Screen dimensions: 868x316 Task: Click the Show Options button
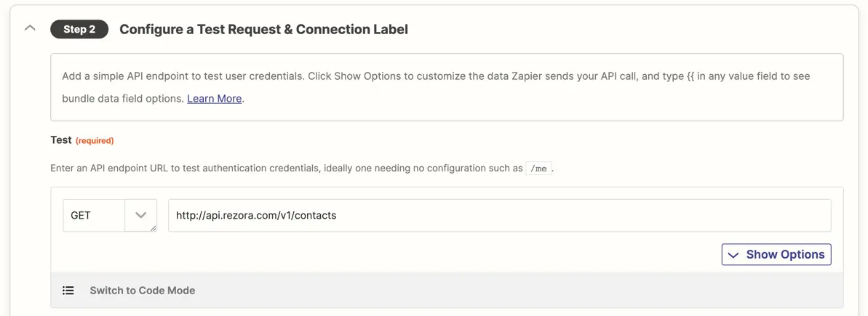click(776, 255)
